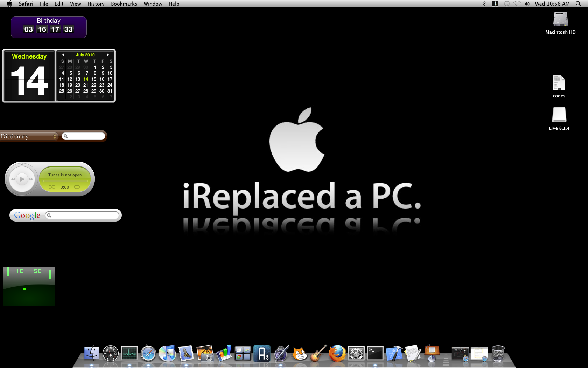Select July 14 in calendar widget
The width and height of the screenshot is (588, 368).
[x=86, y=79]
